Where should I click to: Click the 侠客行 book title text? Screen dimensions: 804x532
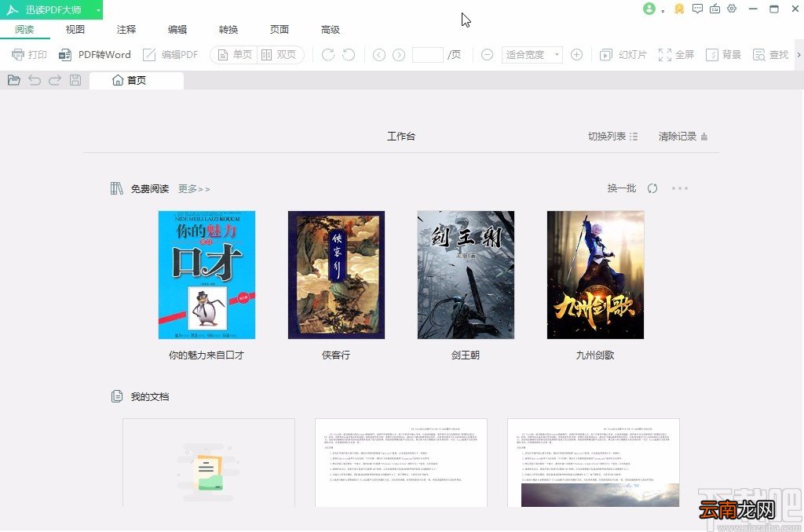(x=336, y=355)
